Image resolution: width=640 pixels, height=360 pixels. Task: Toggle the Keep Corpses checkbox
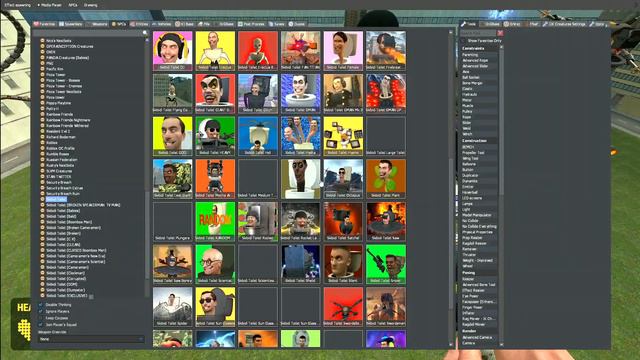(40, 318)
